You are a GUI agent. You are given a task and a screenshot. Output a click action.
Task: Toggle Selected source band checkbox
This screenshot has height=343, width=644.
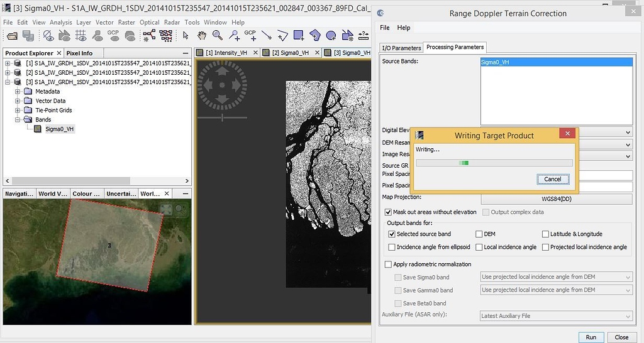click(x=392, y=234)
